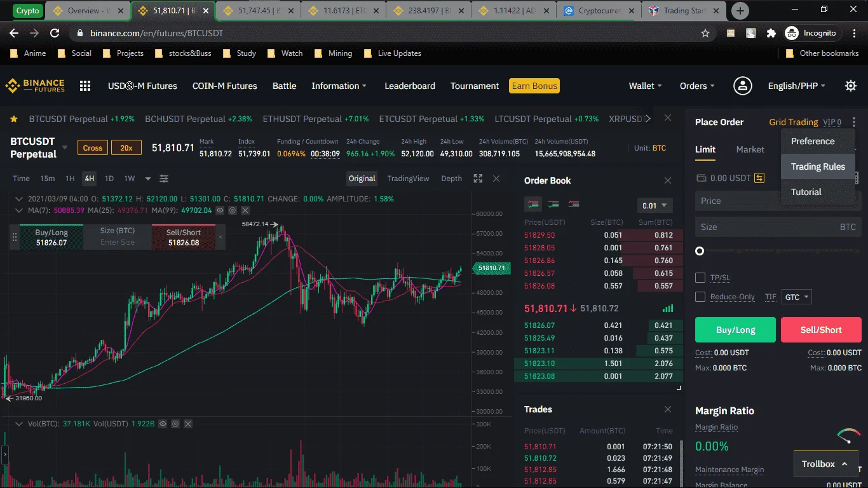Open the apps grid icon beside Binance logo

85,86
